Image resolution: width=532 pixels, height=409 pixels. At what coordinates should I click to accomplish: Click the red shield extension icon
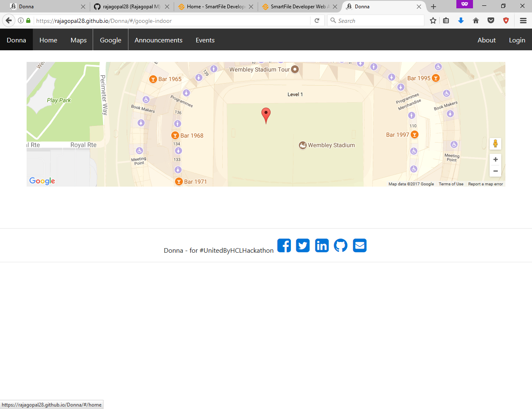(x=506, y=20)
